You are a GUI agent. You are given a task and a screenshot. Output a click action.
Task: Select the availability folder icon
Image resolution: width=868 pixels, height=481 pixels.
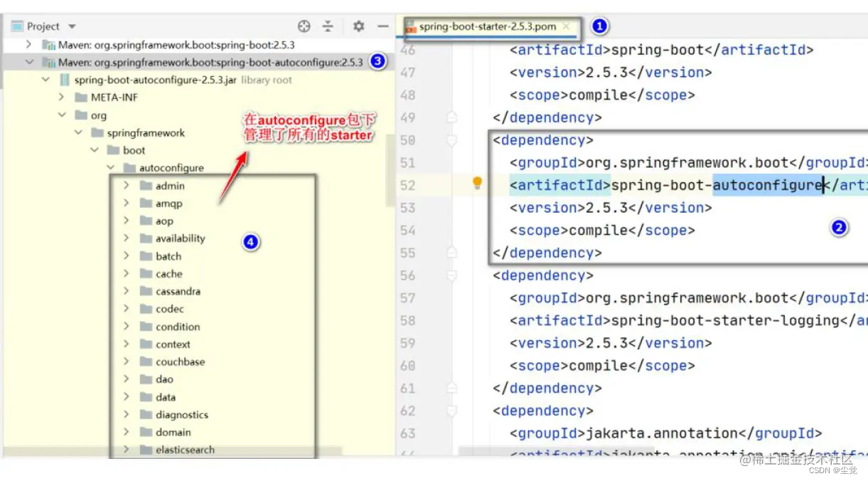pyautogui.click(x=146, y=238)
